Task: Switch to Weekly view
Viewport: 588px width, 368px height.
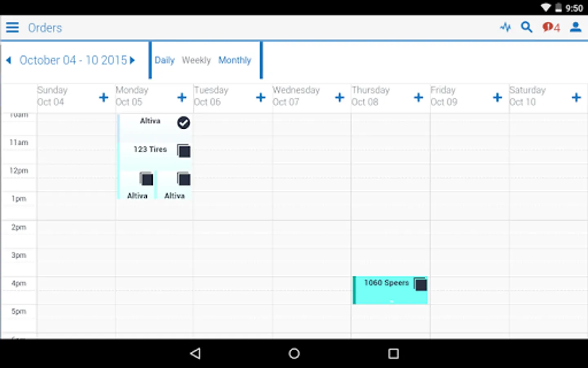Action: pyautogui.click(x=196, y=61)
